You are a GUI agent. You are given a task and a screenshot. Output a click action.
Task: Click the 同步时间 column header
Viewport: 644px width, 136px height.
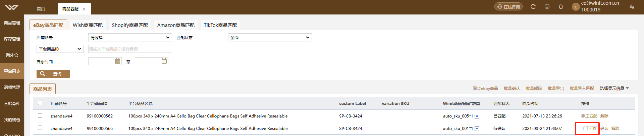(530, 104)
